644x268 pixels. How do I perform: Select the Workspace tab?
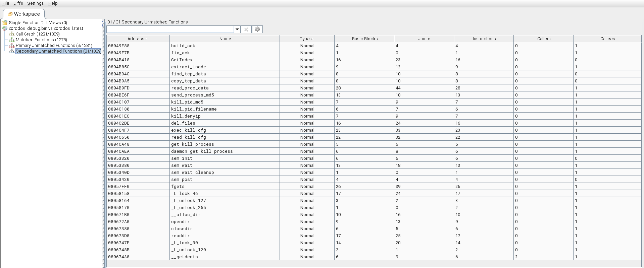[x=23, y=14]
